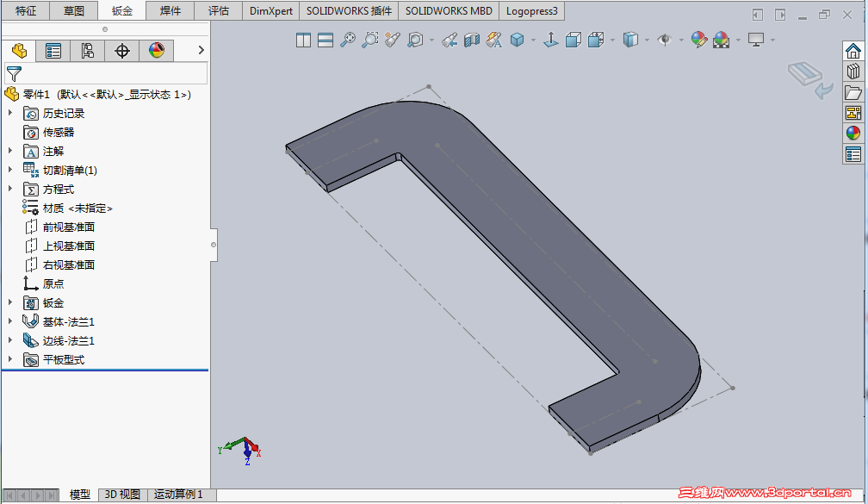Image resolution: width=868 pixels, height=504 pixels.
Task: Switch to the 特征 ribbon tab
Action: point(26,11)
